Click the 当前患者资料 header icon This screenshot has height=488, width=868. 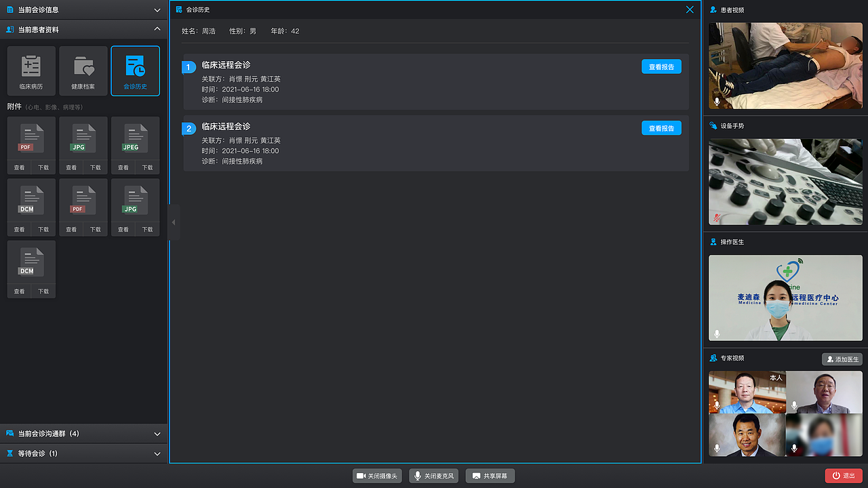click(10, 29)
